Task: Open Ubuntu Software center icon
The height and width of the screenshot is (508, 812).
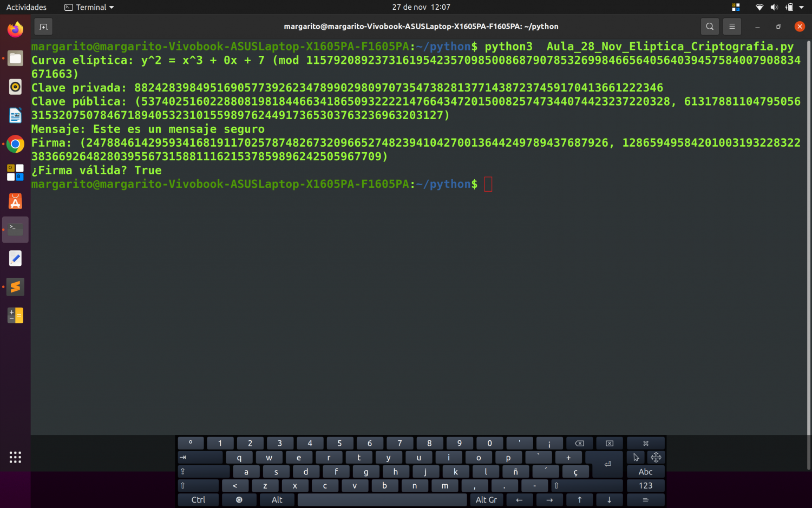Action: click(15, 201)
